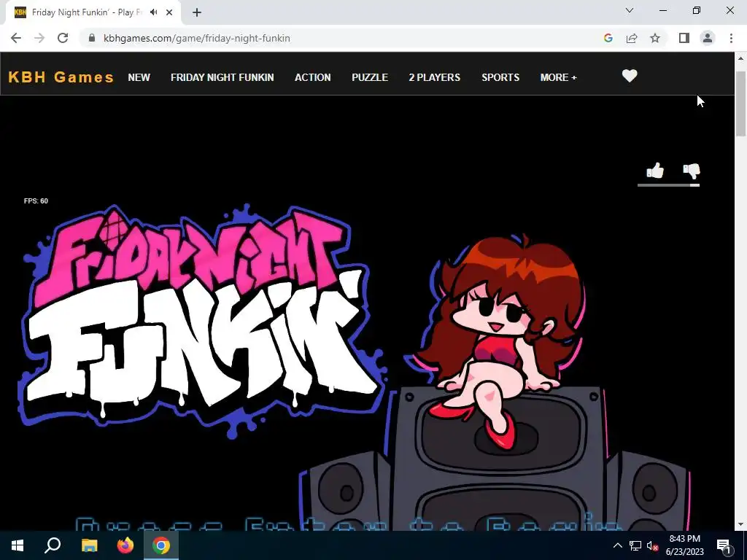This screenshot has height=560, width=747.
Task: Expand the MORE + menu
Action: tap(558, 77)
